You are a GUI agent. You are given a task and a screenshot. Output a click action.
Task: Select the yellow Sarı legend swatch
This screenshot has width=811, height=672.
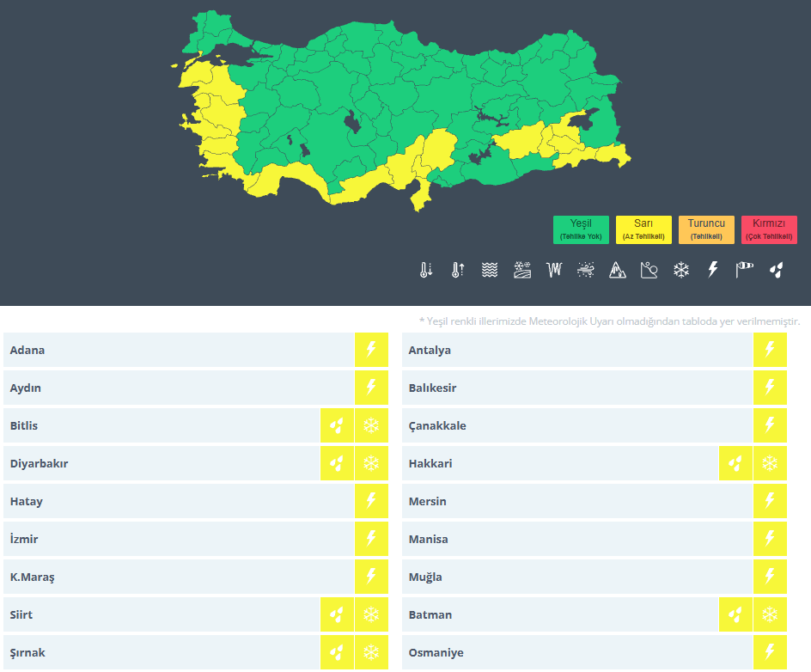point(643,229)
